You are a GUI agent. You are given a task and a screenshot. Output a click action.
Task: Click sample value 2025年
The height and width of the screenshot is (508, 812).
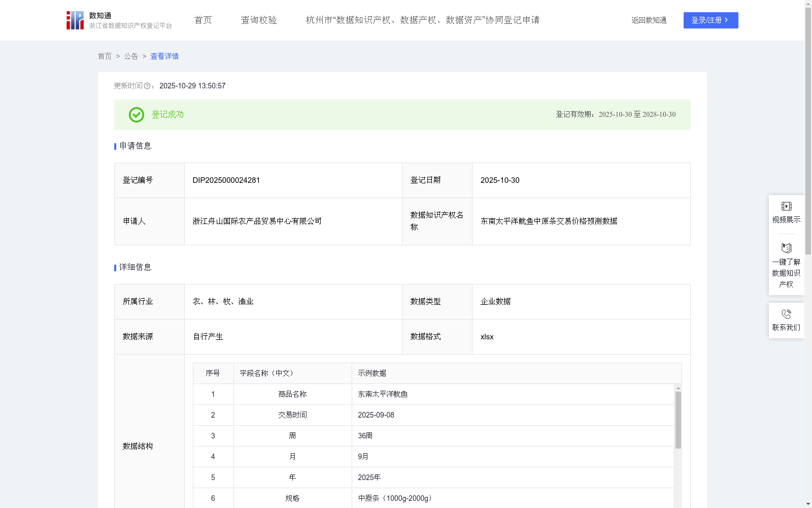[x=369, y=478]
